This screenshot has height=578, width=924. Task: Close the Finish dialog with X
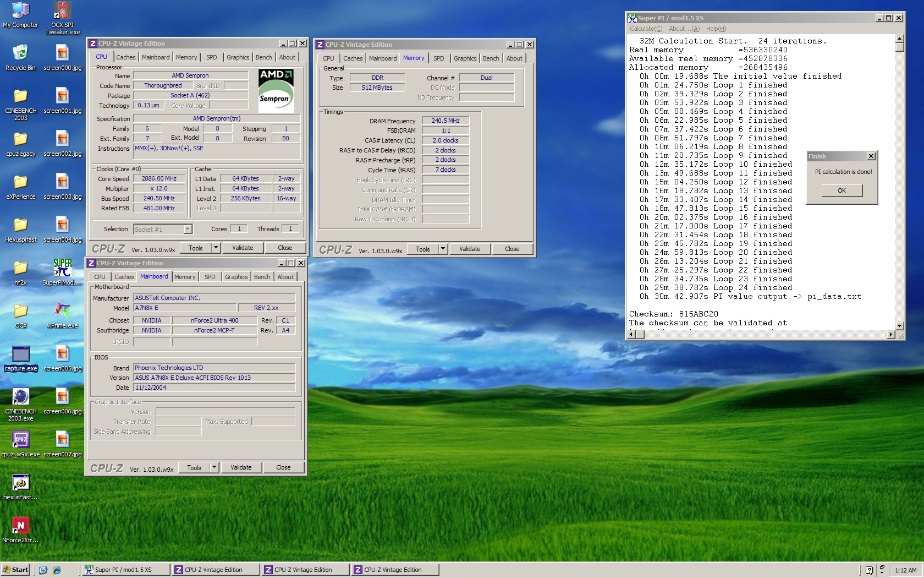(871, 156)
